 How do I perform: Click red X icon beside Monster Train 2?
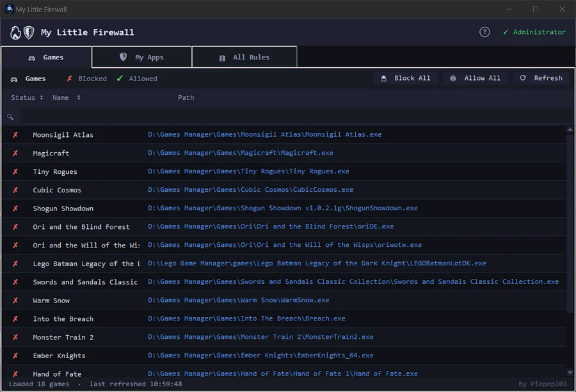click(15, 337)
